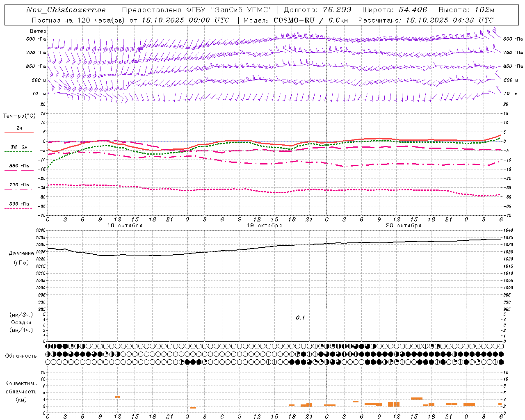
Task: Click the "20 октября" date label
Action: coord(404,226)
